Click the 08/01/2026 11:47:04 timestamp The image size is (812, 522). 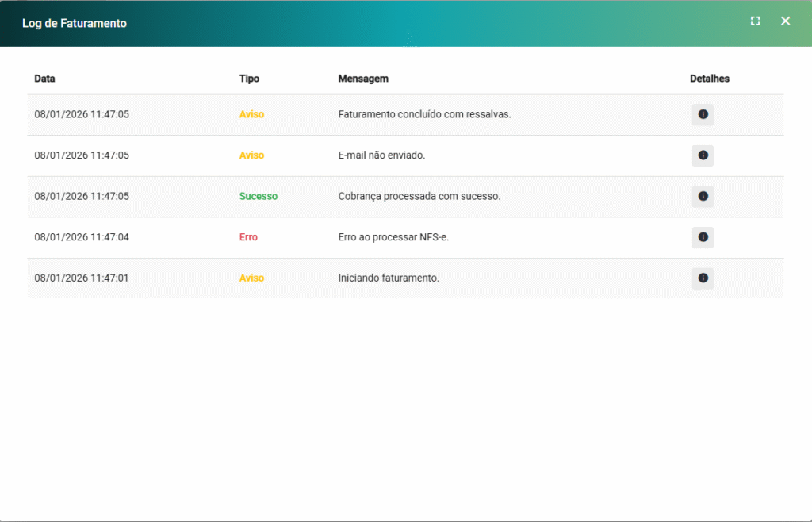[82, 237]
